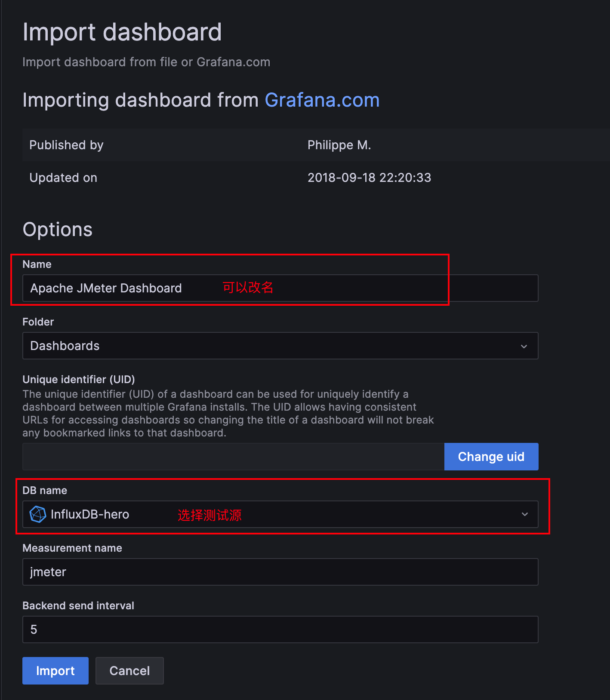610x700 pixels.
Task: Select the date 2018-09-18 22:20:33
Action: click(x=369, y=178)
